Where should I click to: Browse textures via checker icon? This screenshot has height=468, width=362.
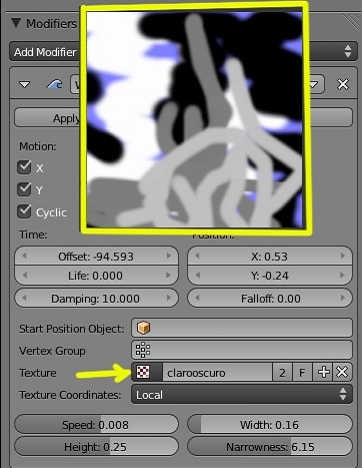147,372
